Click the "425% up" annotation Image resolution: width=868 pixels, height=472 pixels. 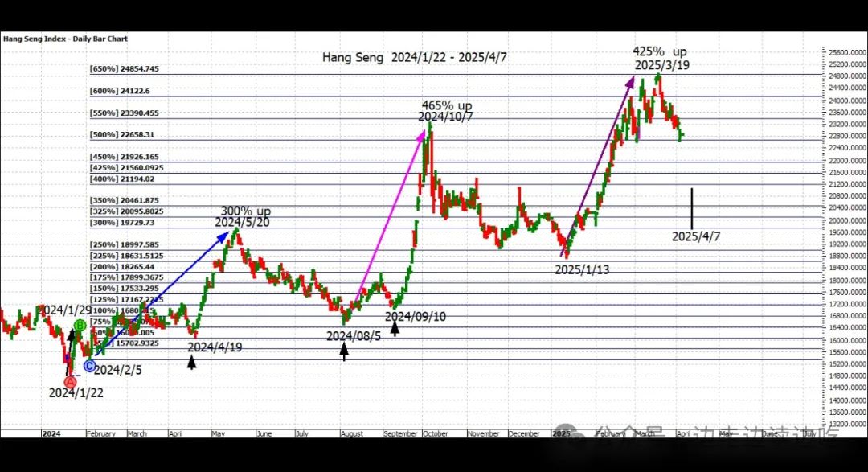click(x=660, y=51)
